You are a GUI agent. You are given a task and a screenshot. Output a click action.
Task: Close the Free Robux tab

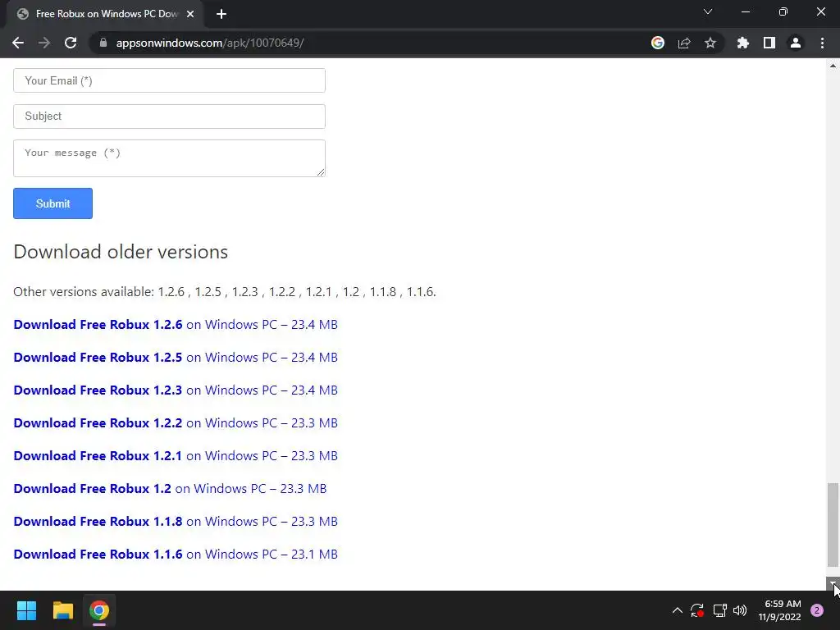point(190,15)
